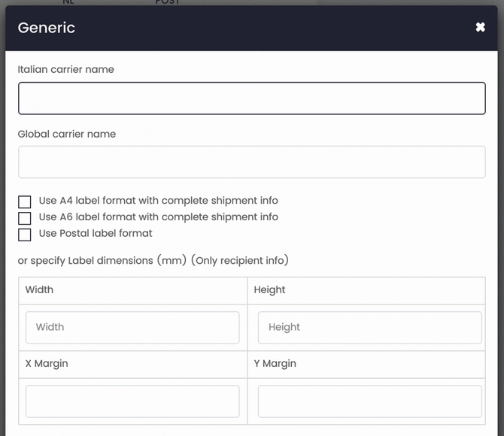Click the "Use A4 label format" text label

pyautogui.click(x=158, y=201)
